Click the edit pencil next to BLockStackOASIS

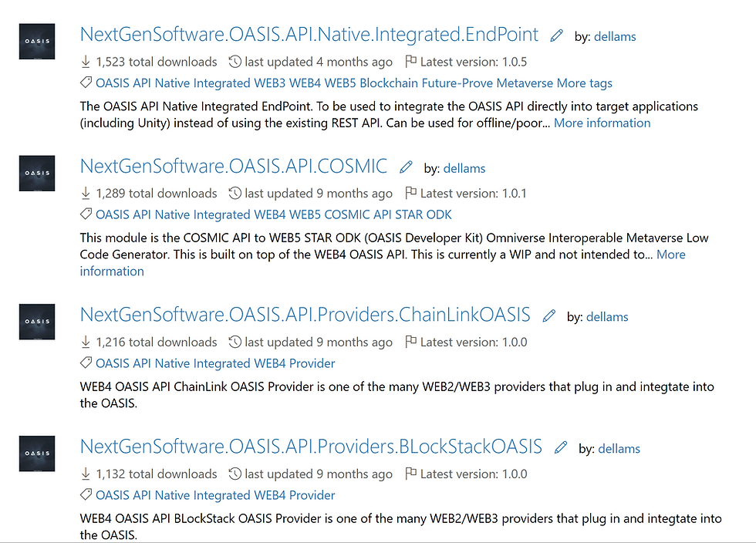click(x=560, y=447)
